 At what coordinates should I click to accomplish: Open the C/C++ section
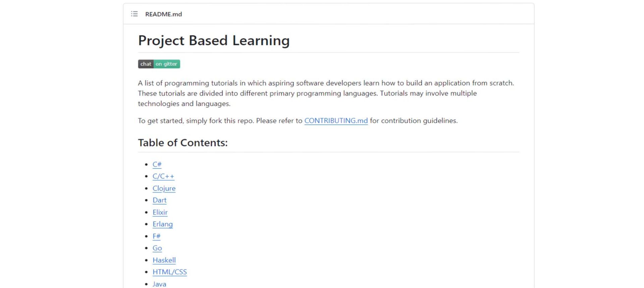(x=163, y=176)
